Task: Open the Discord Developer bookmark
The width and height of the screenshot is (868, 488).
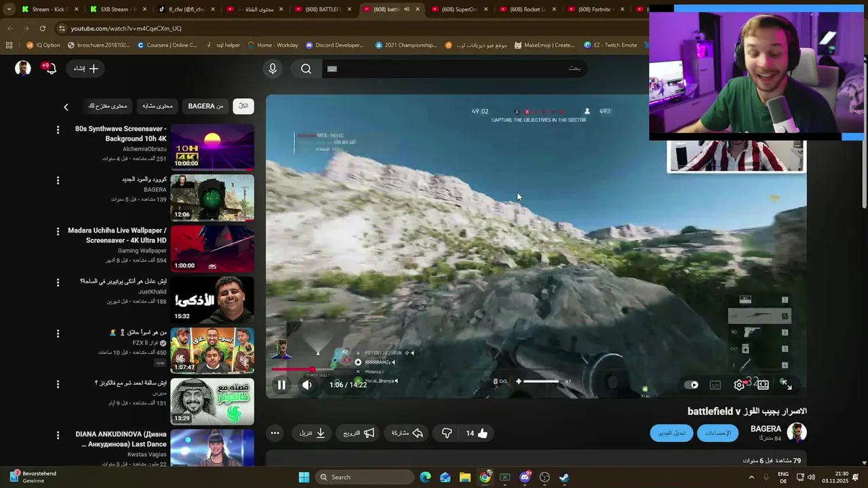Action: pos(335,45)
